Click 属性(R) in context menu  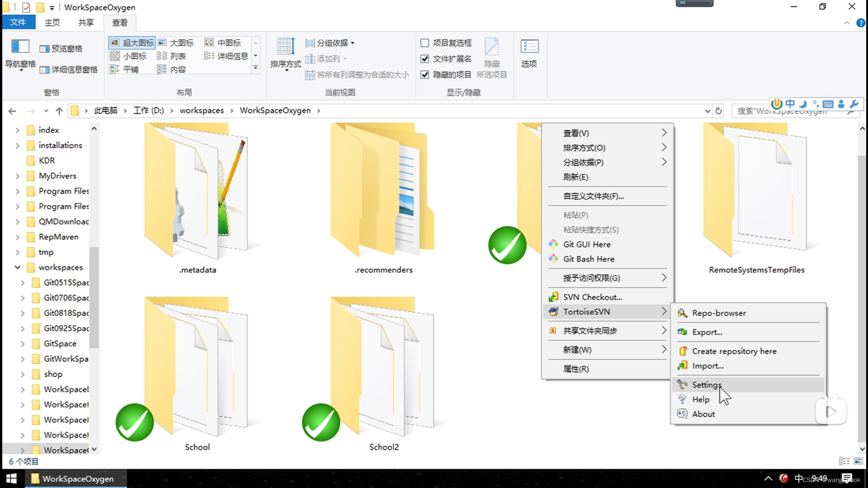pos(576,368)
